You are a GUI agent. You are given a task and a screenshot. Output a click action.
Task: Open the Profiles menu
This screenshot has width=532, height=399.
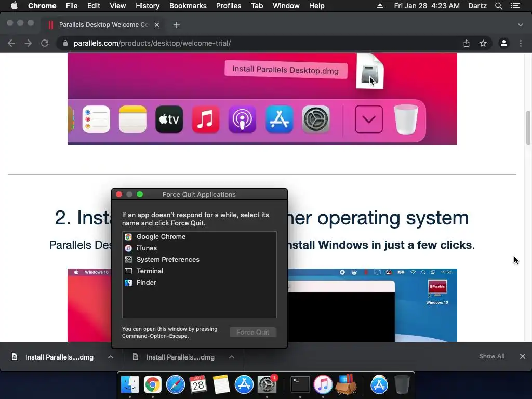tap(229, 6)
